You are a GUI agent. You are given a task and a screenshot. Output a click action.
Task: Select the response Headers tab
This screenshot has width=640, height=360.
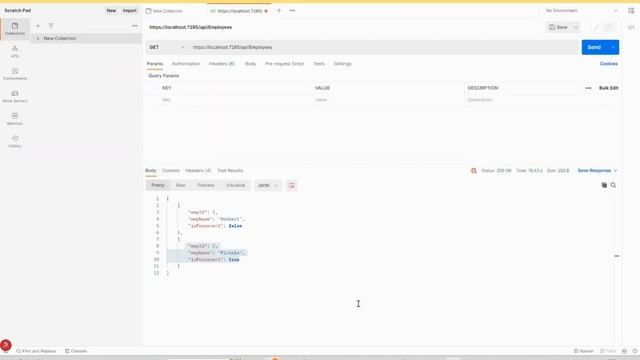click(x=198, y=171)
